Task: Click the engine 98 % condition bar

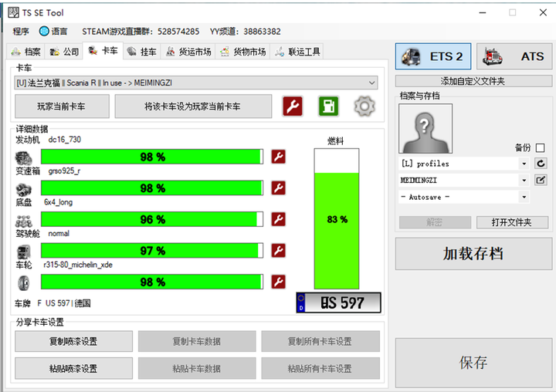Action: (152, 157)
